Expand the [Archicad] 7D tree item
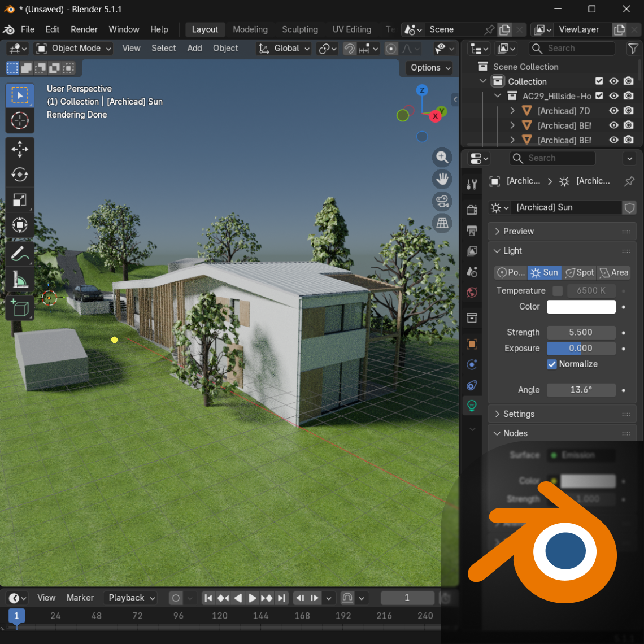Viewport: 644px width, 644px height. coord(512,111)
